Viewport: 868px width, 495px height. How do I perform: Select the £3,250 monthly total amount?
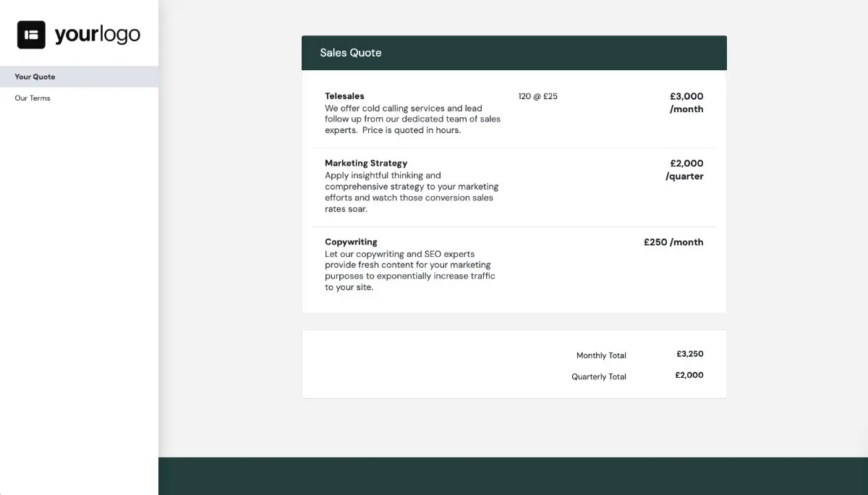(690, 354)
